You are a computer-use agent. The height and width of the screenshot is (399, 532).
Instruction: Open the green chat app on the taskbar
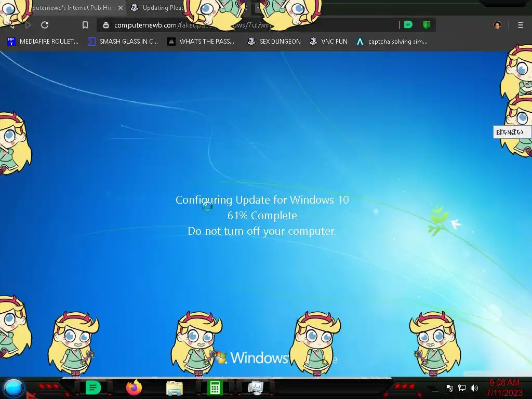pyautogui.click(x=93, y=388)
